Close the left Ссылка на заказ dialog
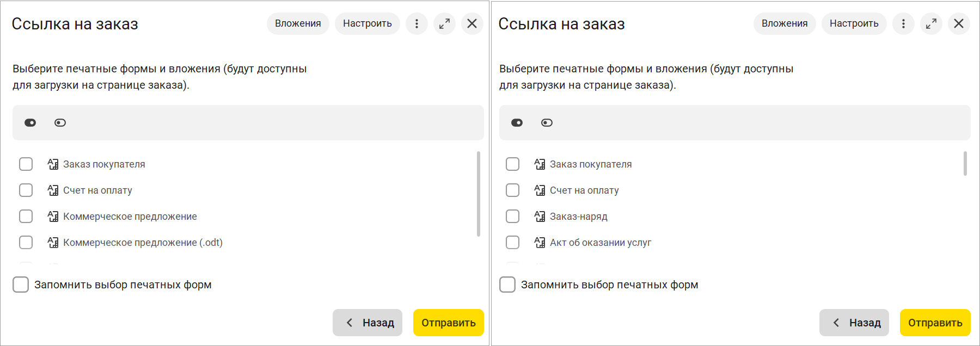Viewport: 980px width, 346px height. tap(472, 24)
